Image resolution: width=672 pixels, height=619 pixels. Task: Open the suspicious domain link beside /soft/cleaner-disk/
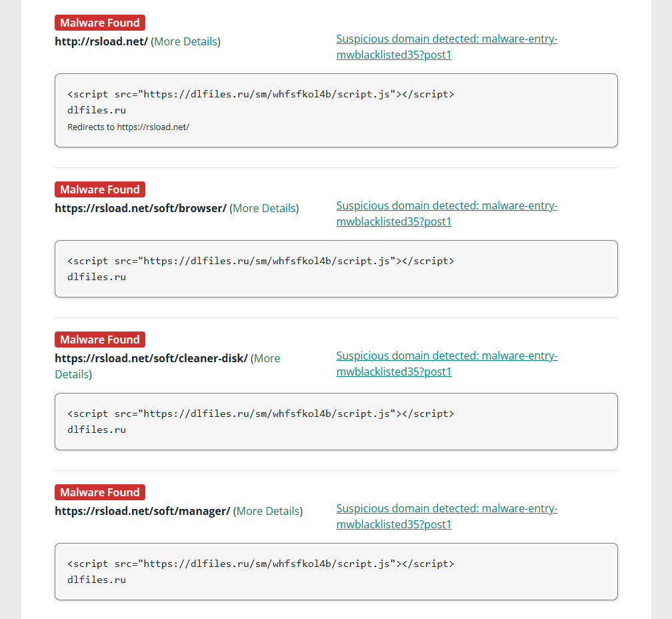(x=447, y=364)
